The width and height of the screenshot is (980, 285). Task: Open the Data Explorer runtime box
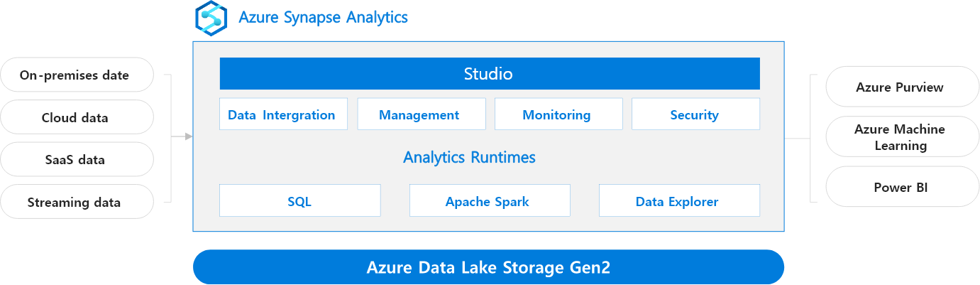click(x=678, y=201)
